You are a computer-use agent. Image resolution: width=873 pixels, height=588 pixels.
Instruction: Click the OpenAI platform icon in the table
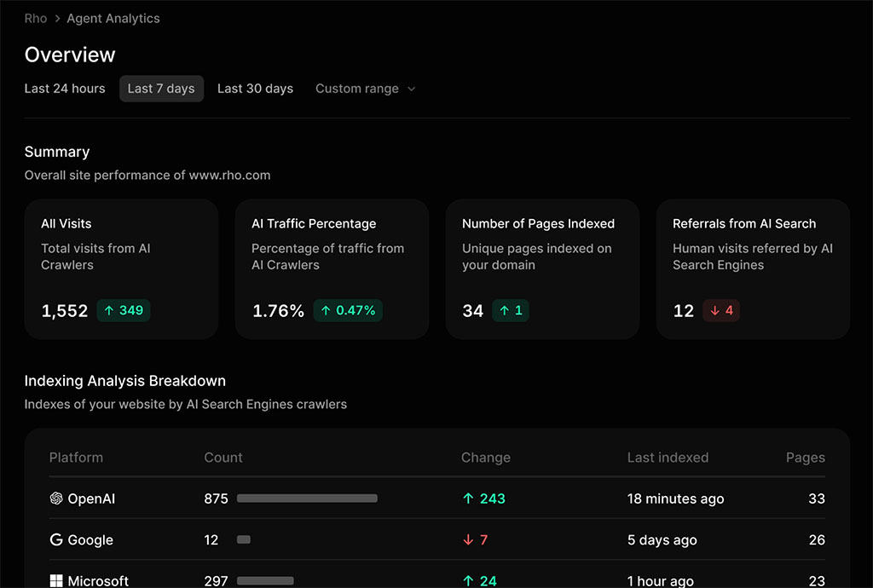55,499
